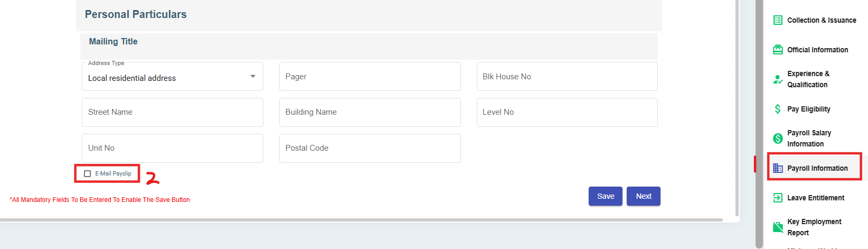
Task: Click the Pay Eligibility dollar icon
Action: (778, 109)
